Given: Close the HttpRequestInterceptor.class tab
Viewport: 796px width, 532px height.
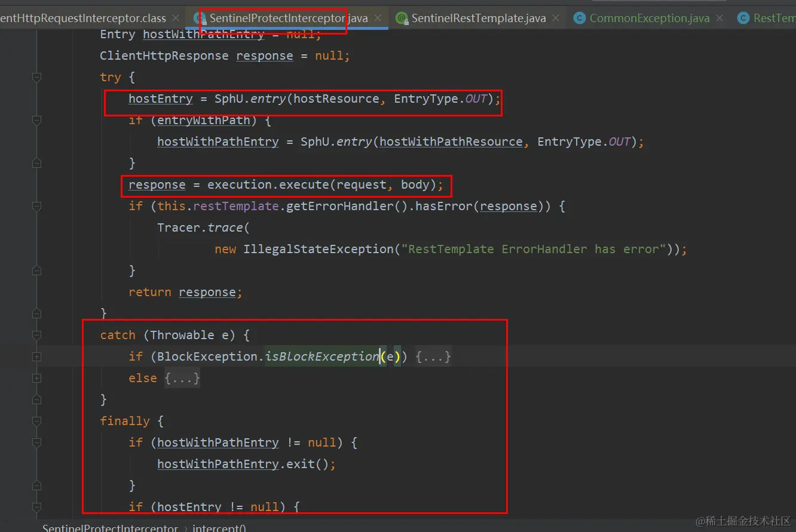Looking at the screenshot, I should (176, 18).
